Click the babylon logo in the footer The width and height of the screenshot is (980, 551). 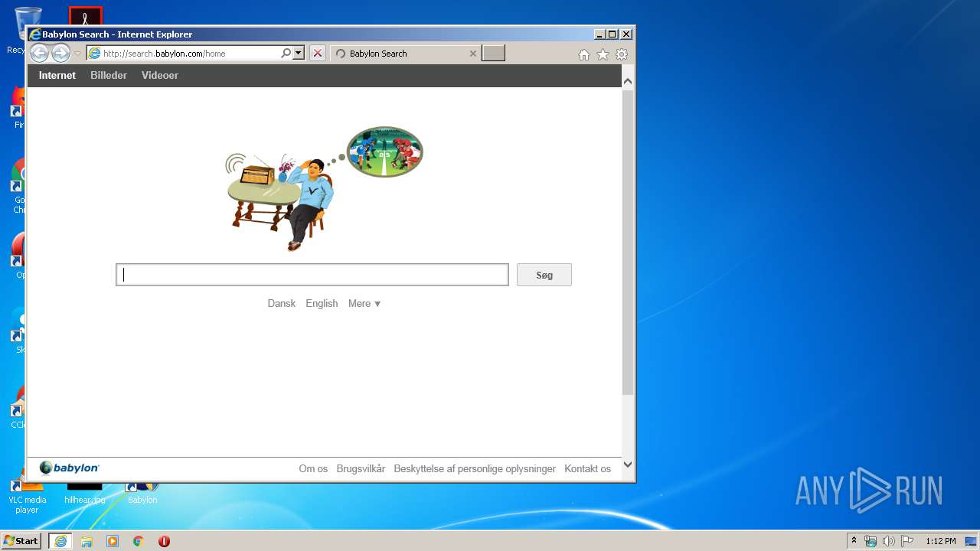click(70, 468)
